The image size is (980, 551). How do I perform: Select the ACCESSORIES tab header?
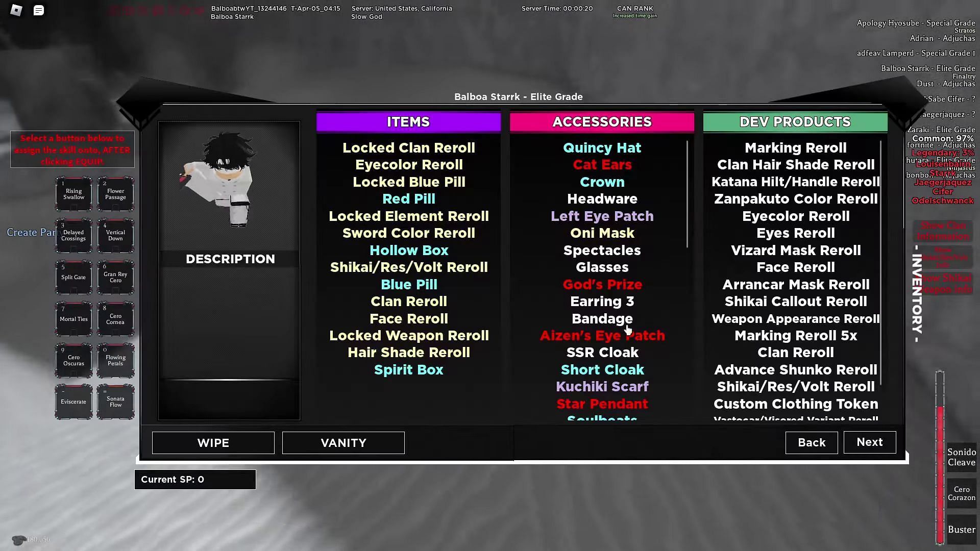pyautogui.click(x=602, y=122)
